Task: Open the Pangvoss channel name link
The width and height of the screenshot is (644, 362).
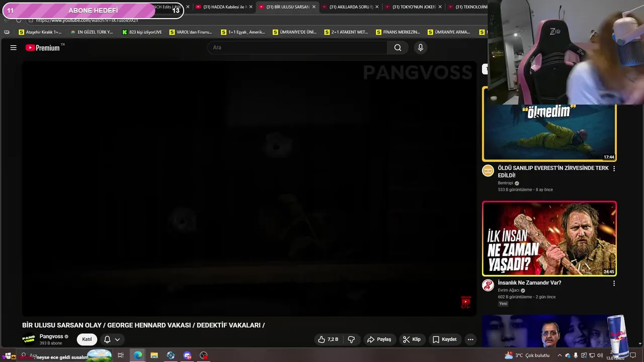Action: (x=51, y=336)
